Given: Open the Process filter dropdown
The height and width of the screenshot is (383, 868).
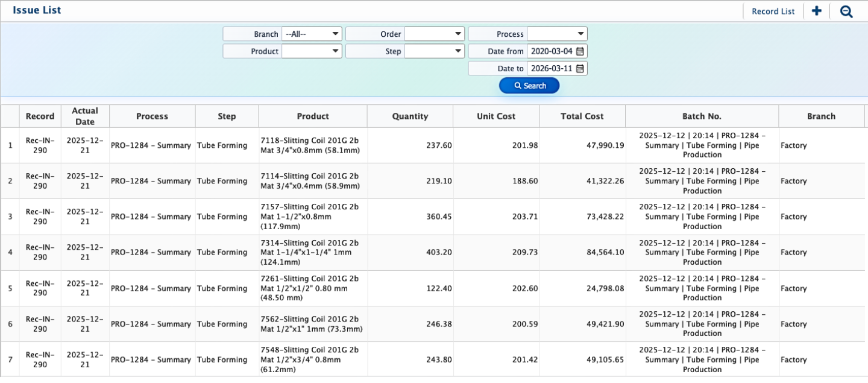Looking at the screenshot, I should tap(557, 34).
